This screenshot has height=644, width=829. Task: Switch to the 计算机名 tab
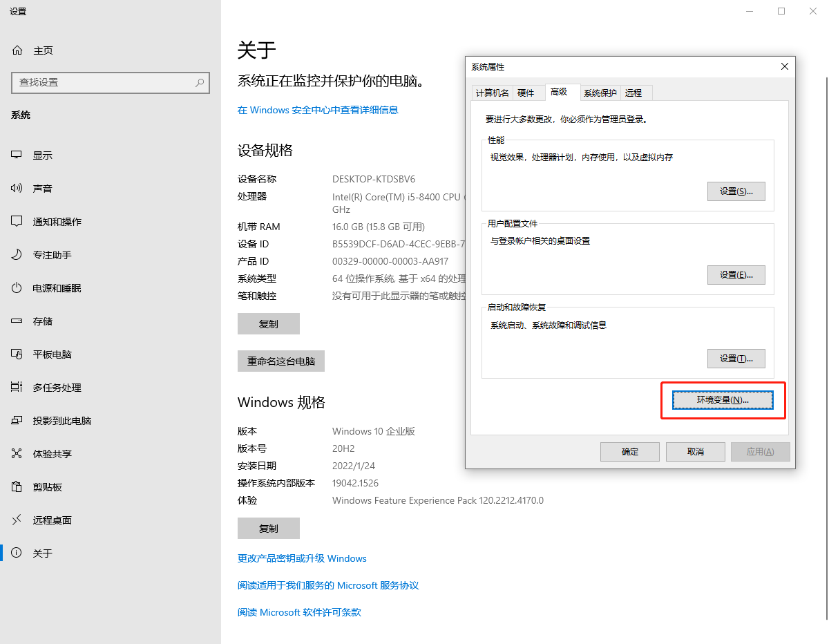coord(493,93)
